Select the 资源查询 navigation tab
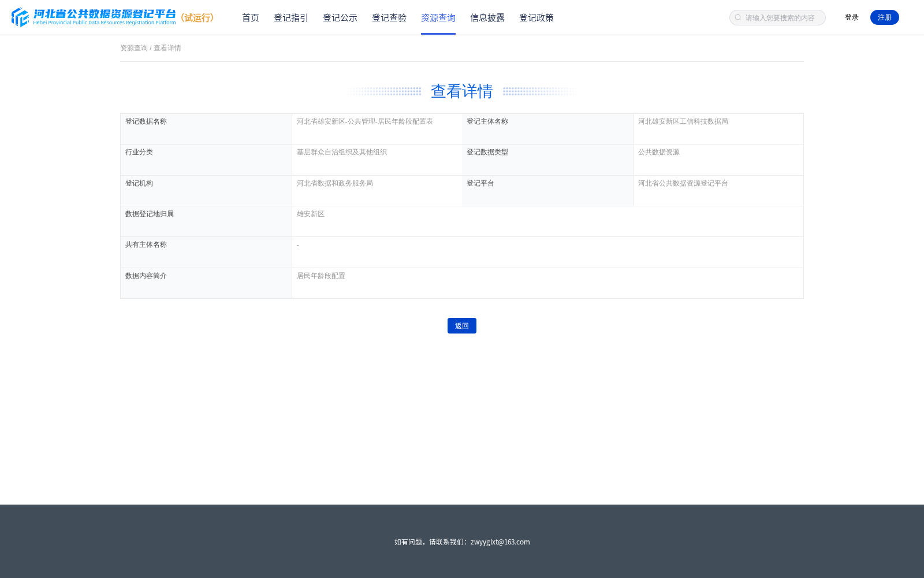 tap(438, 18)
